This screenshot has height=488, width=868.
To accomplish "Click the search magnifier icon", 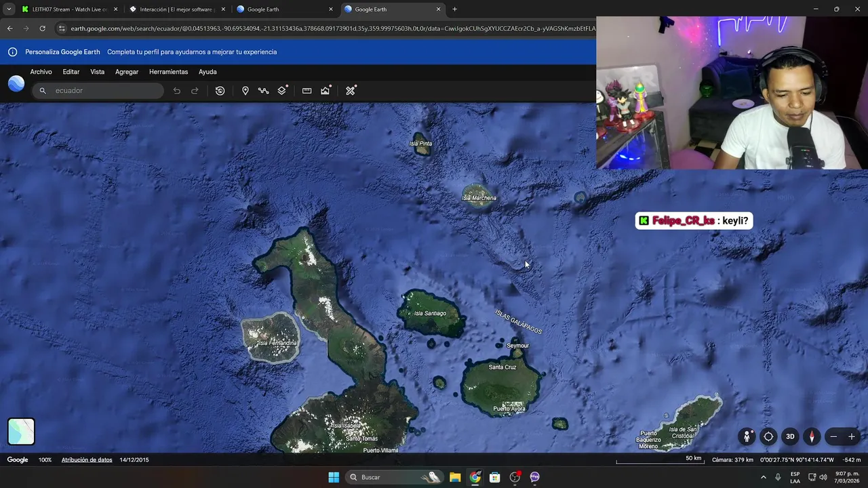I will tap(43, 91).
